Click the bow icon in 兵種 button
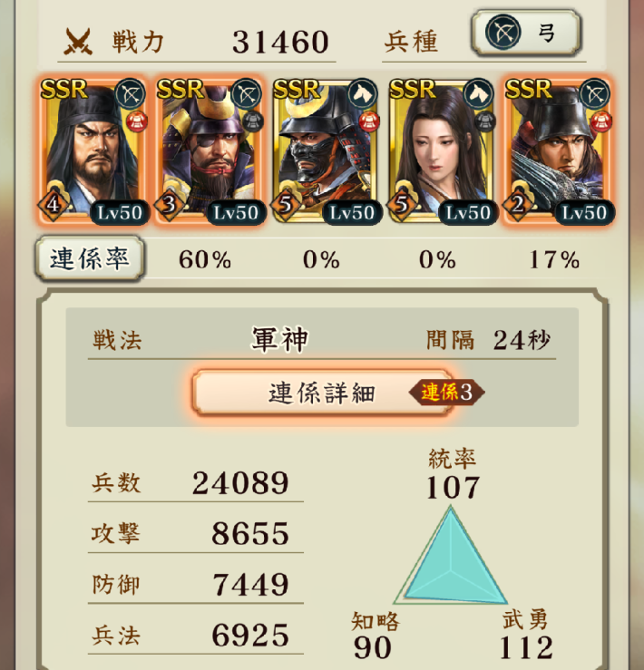Screen dimensions: 644x670 click(x=503, y=33)
